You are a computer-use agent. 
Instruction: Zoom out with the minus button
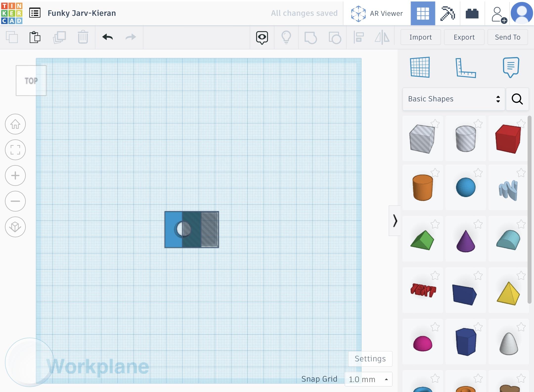tap(15, 201)
